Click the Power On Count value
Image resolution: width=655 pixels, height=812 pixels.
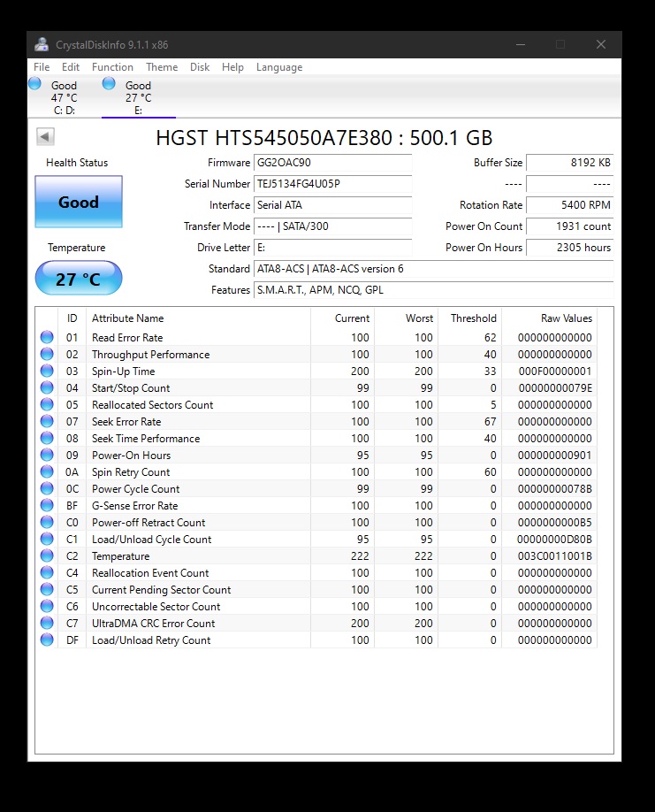tap(569, 226)
